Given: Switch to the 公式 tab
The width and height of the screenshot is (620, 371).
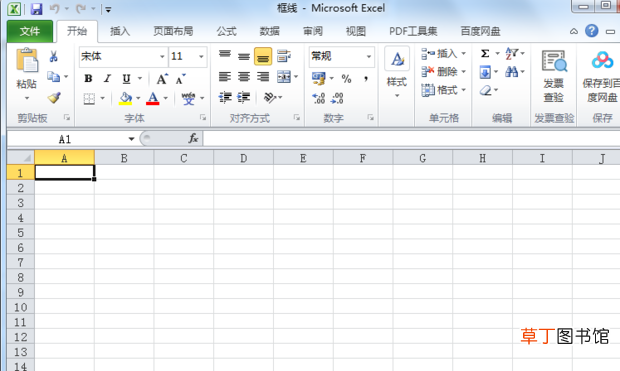Looking at the screenshot, I should tap(227, 31).
